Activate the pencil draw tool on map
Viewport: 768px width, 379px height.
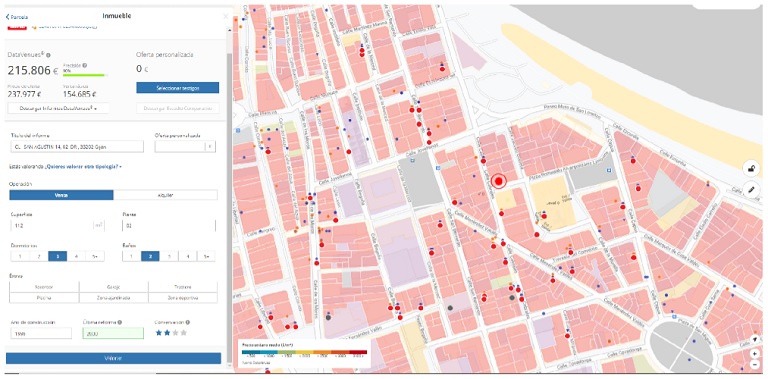point(751,189)
